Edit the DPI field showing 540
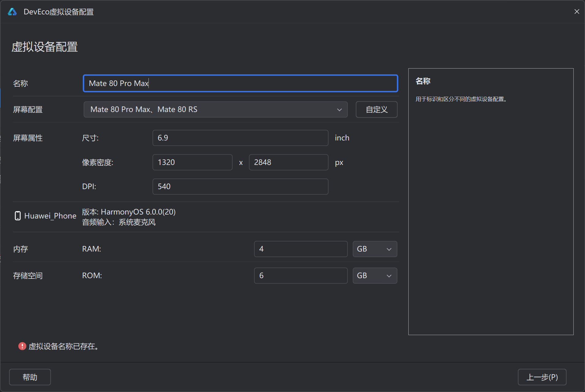The height and width of the screenshot is (392, 585). tap(240, 187)
